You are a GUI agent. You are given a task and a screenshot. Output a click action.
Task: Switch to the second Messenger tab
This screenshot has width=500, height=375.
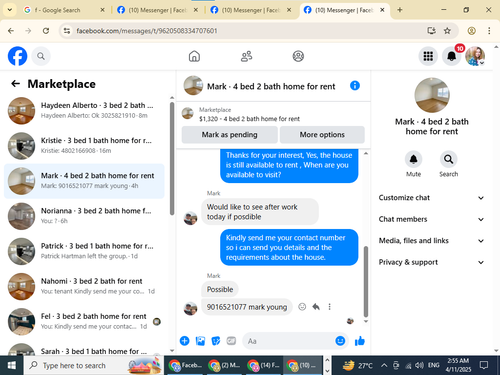click(x=251, y=10)
